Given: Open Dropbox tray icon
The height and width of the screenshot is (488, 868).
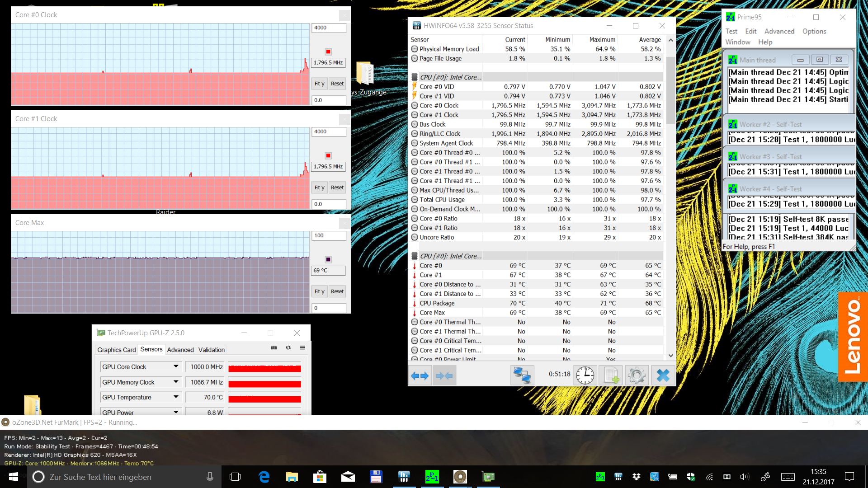Looking at the screenshot, I should [x=637, y=477].
